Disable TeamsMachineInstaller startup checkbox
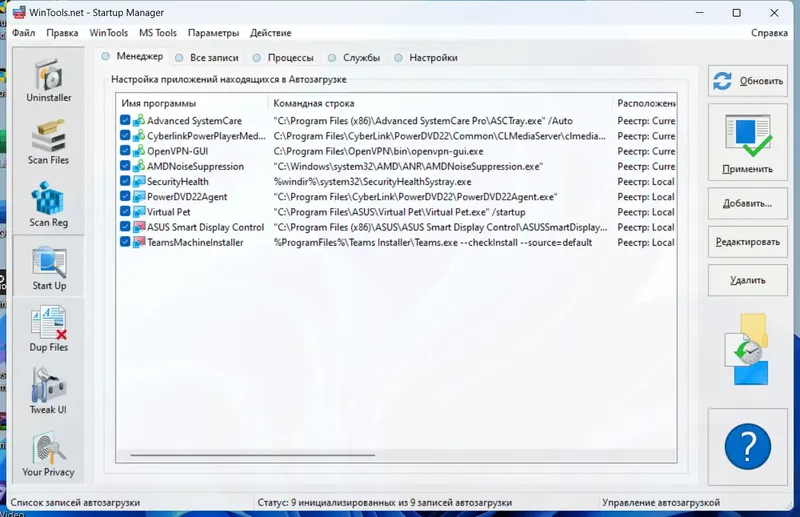The height and width of the screenshot is (517, 800). pyautogui.click(x=125, y=241)
